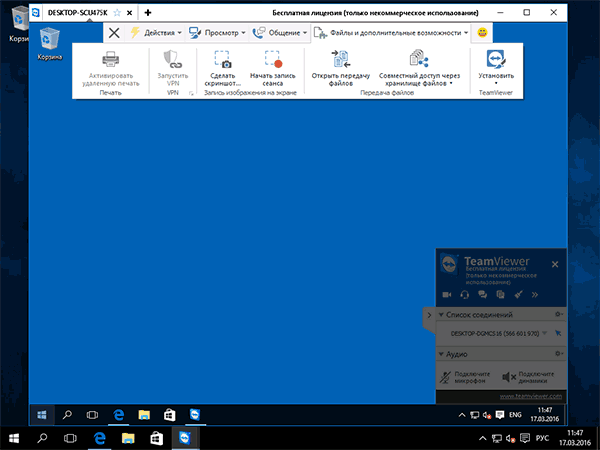Expand Совместный доступ через хранилище файлов dropdown
Screen dimensions: 600x450
click(x=419, y=84)
